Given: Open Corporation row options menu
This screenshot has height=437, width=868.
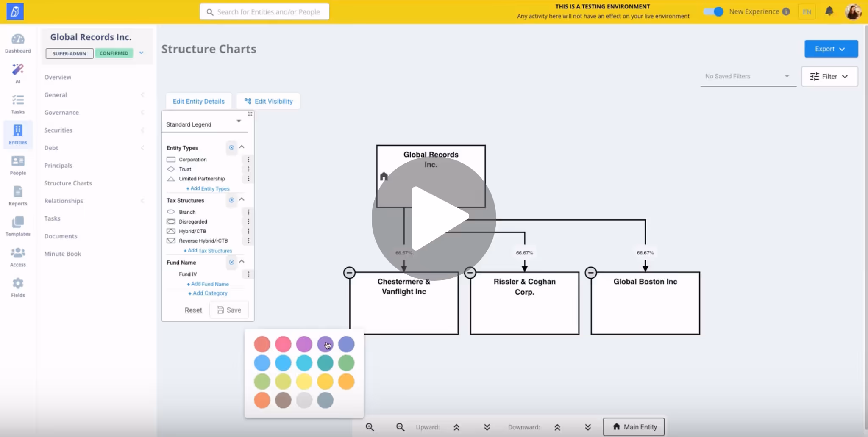Looking at the screenshot, I should [248, 160].
